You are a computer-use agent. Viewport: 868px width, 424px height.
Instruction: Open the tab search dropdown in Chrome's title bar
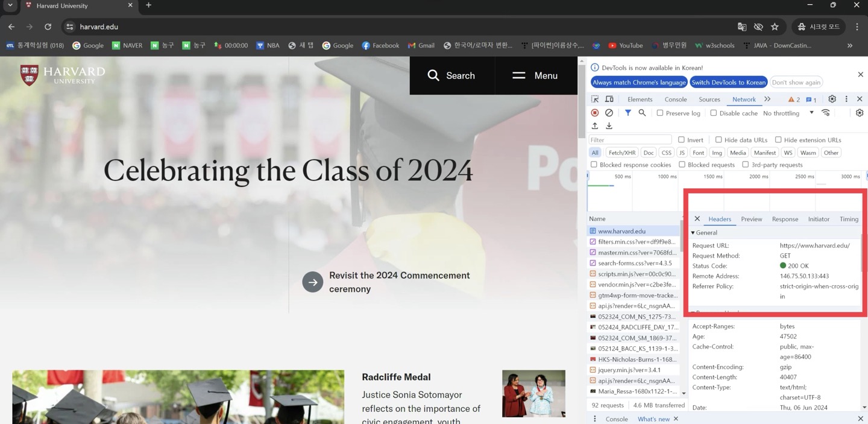tap(10, 5)
